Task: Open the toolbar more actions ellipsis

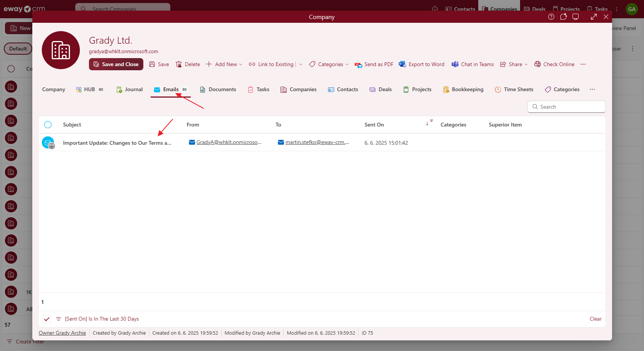Action: pos(583,64)
